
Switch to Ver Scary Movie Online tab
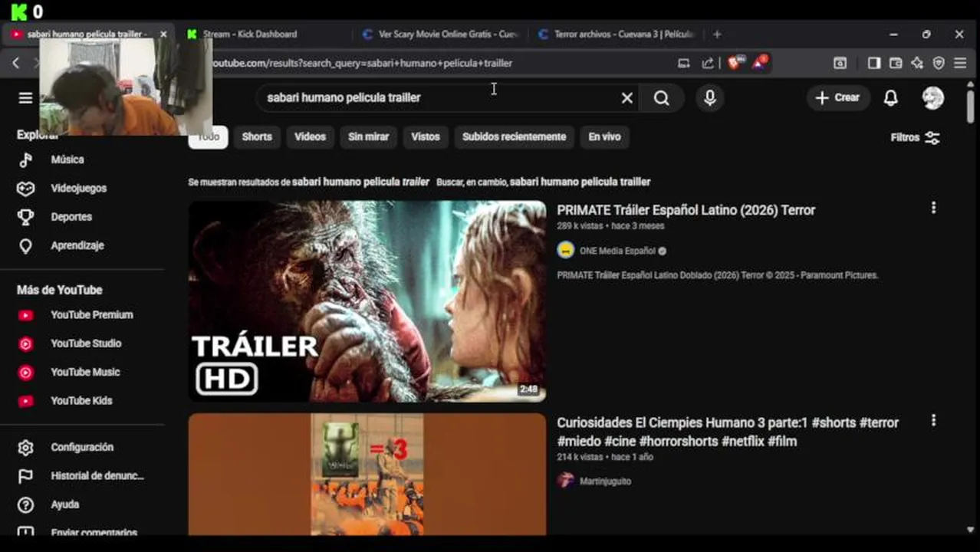coord(441,34)
